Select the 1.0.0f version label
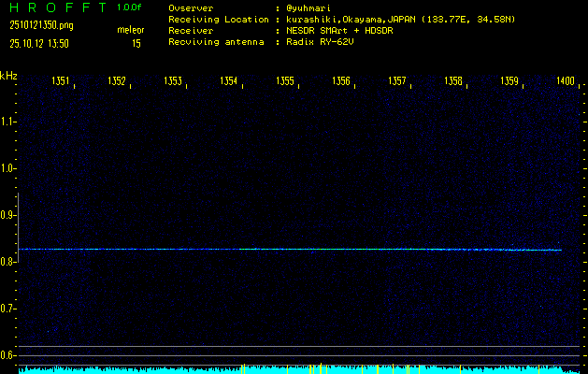Image resolution: width=588 pixels, height=374 pixels. [x=130, y=7]
